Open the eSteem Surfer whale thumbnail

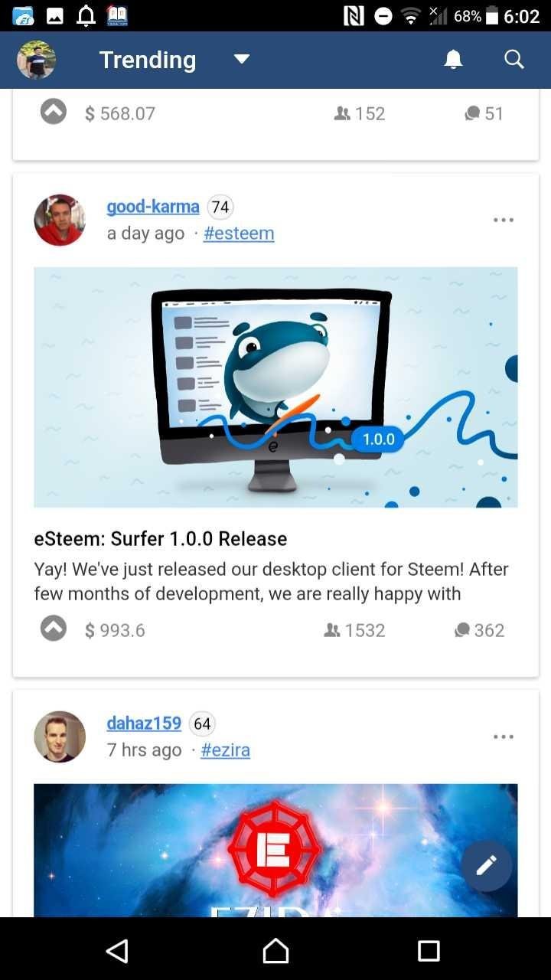coord(275,387)
